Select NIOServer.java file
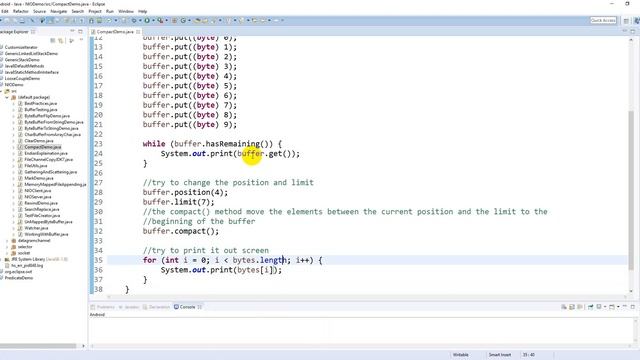 point(38,197)
